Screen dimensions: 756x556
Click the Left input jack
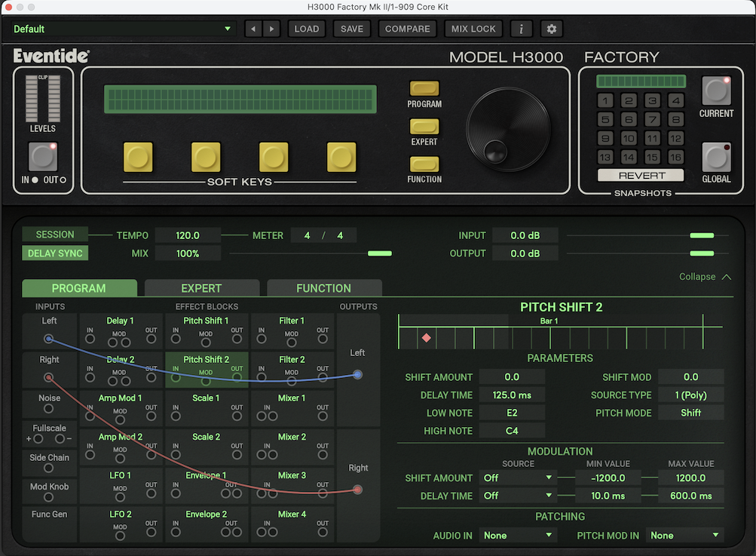[x=48, y=339]
